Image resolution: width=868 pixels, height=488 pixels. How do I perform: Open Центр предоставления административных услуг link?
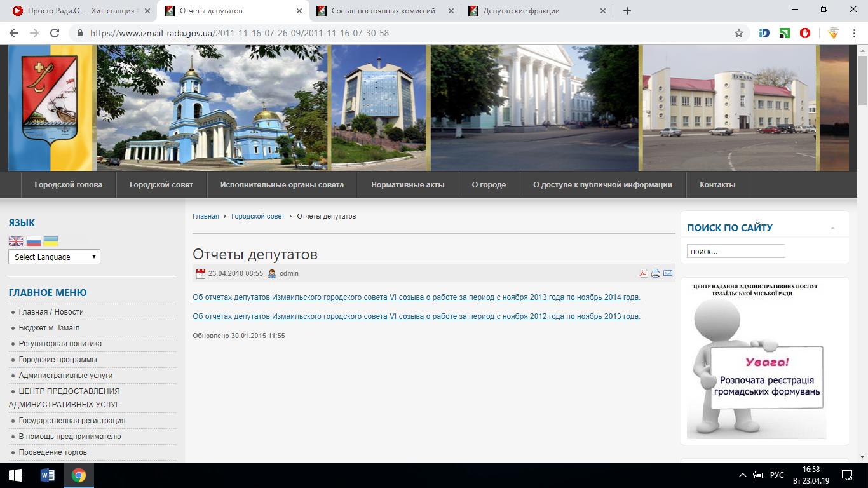[65, 398]
